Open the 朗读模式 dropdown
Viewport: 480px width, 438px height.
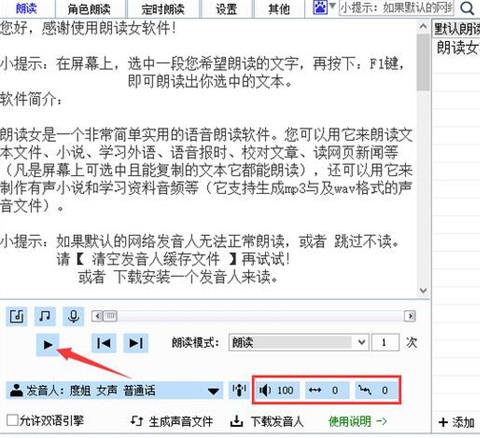coord(299,342)
